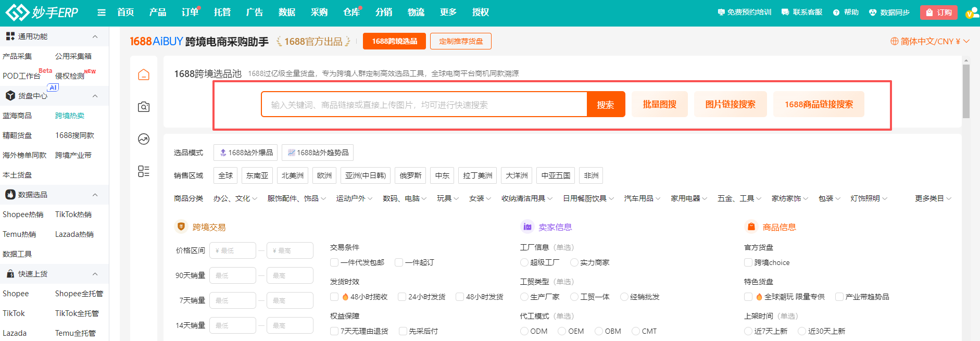The width and height of the screenshot is (980, 341).
Task: Open 跨境热卖 in the sidebar
Action: [x=70, y=116]
